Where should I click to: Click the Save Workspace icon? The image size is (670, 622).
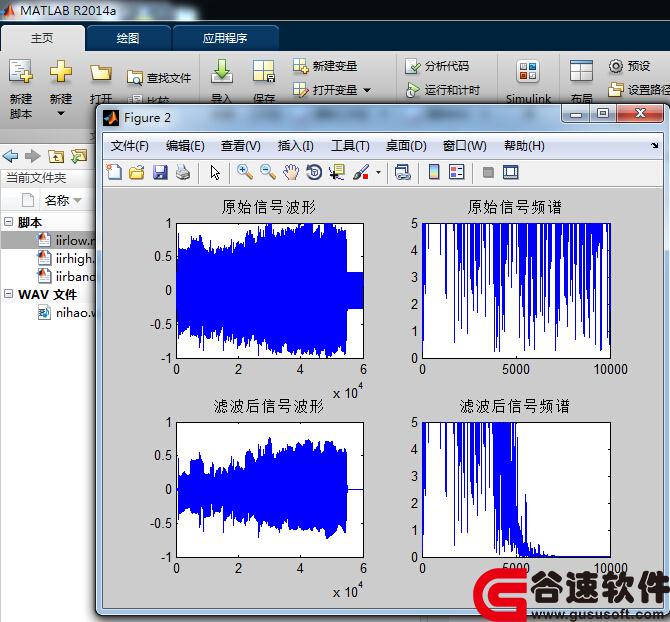264,71
